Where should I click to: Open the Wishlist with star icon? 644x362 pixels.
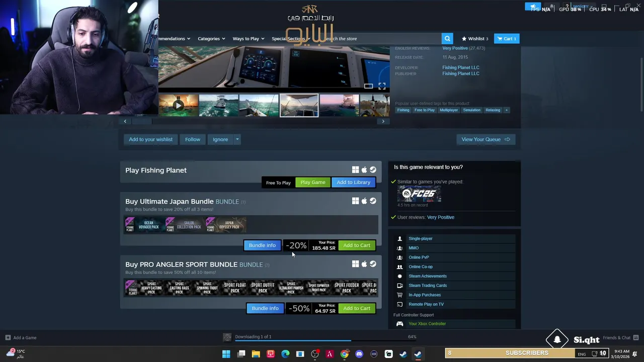pos(475,39)
